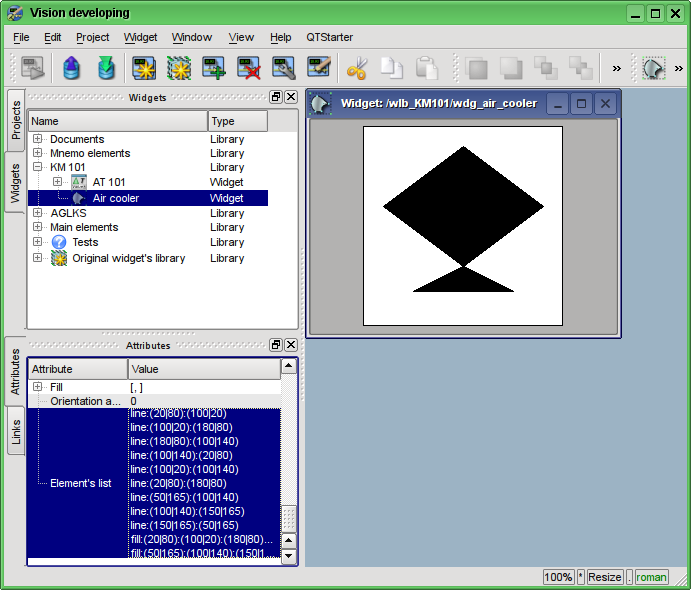Click the load from DB toolbar icon
The height and width of the screenshot is (590, 691).
point(71,69)
